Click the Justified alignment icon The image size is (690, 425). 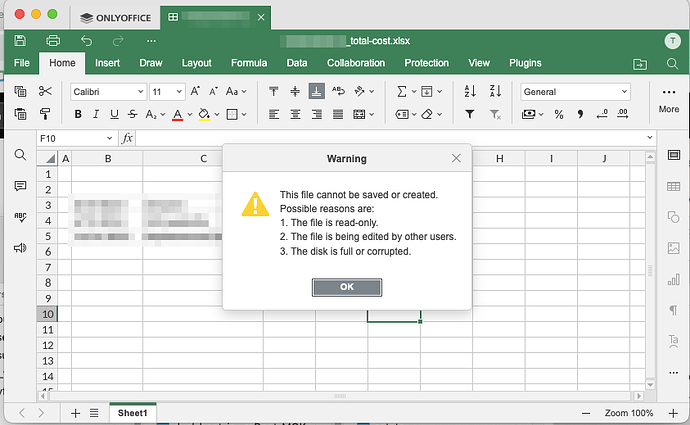(338, 114)
